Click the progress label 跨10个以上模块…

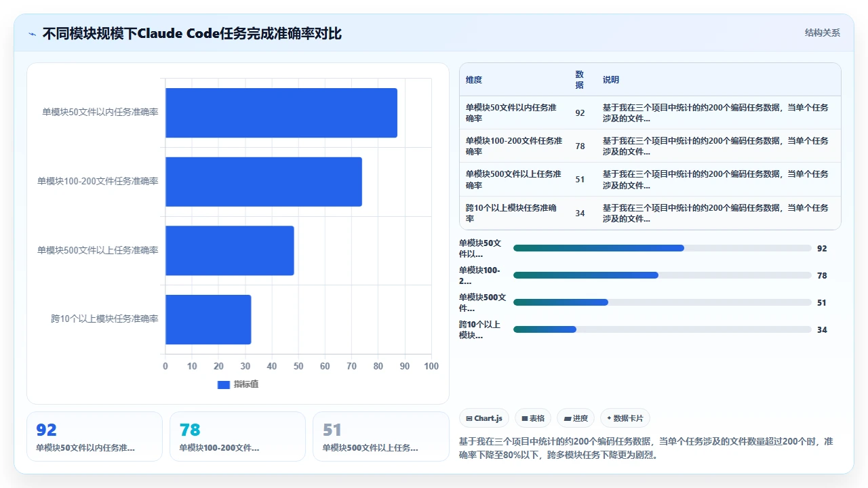click(x=481, y=330)
